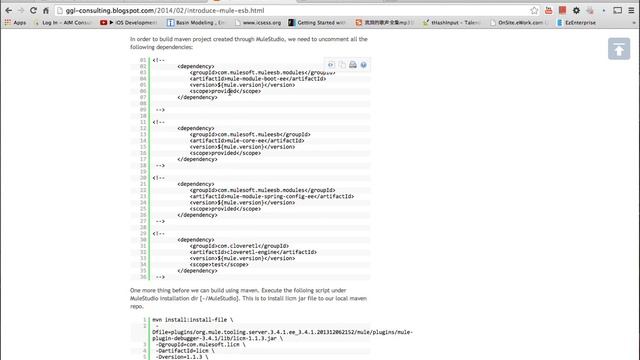The image size is (640, 360).
Task: Click the -DartifactId=licm line
Action: coord(185,351)
